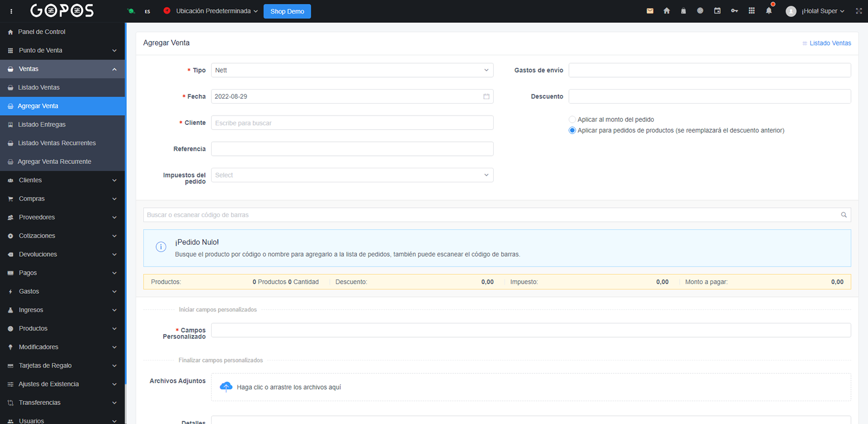Click the home icon in the header

pos(667,11)
